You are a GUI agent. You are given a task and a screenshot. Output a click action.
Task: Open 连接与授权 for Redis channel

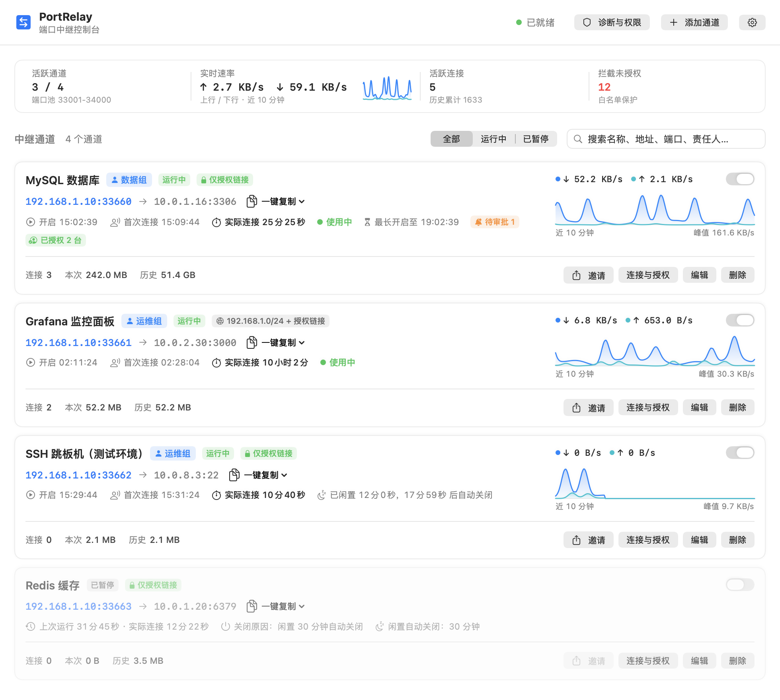click(x=648, y=661)
